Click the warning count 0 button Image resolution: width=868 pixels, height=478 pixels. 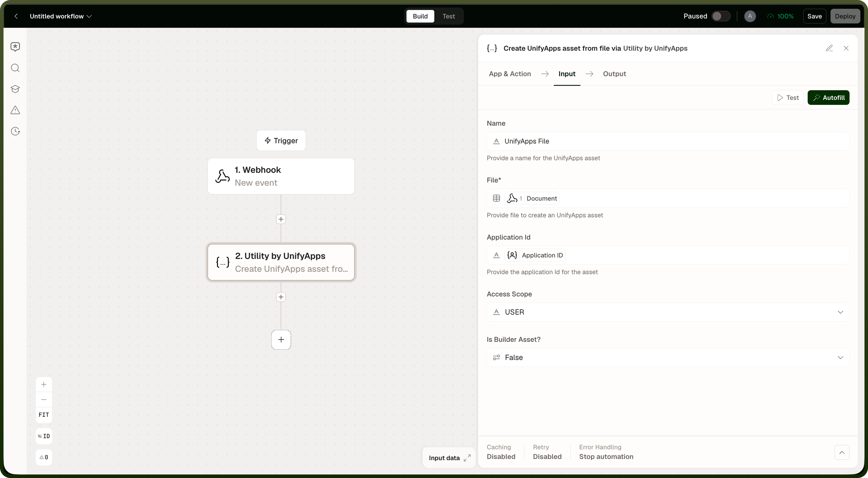coord(44,457)
